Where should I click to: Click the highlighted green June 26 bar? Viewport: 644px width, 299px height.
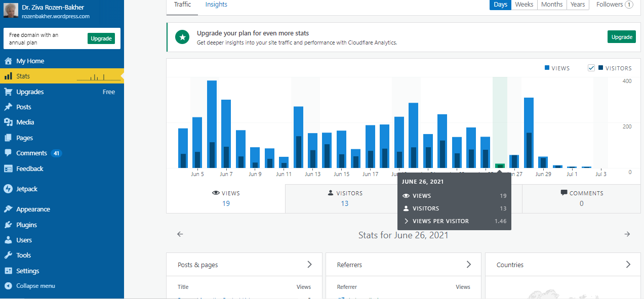(500, 165)
